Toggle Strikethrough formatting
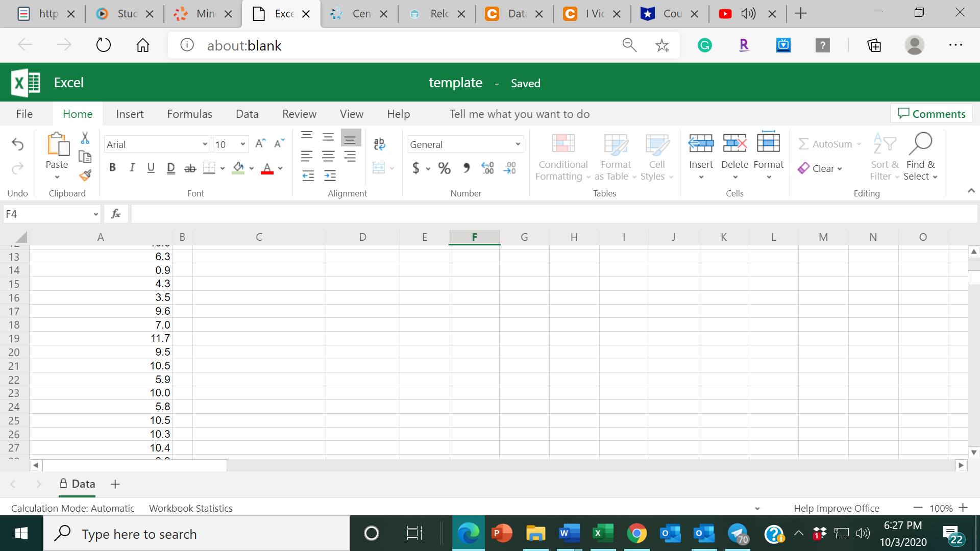 pyautogui.click(x=190, y=168)
